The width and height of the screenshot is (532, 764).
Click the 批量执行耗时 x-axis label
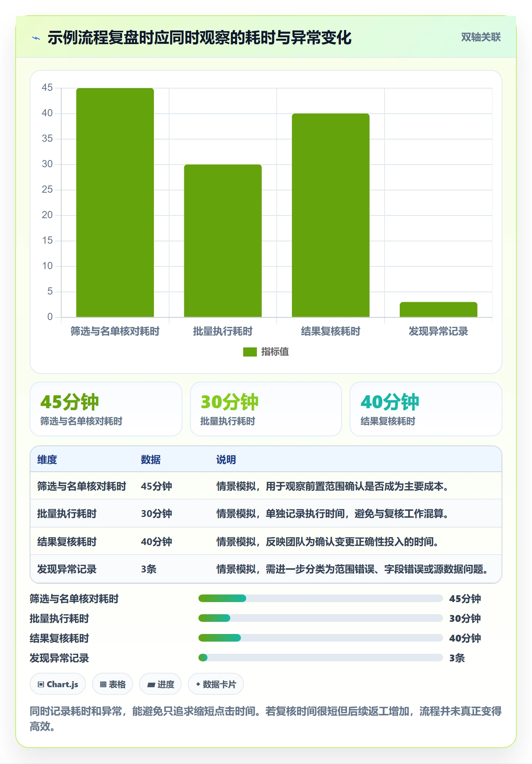click(223, 331)
